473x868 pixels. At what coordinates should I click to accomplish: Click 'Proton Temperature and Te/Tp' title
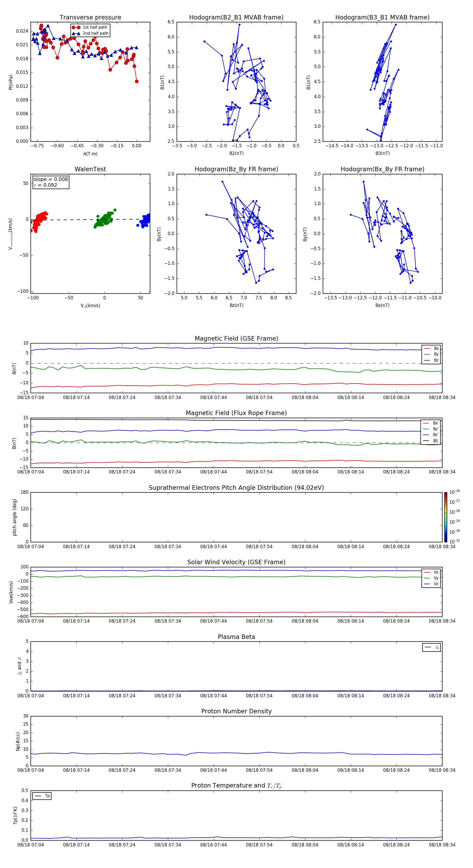click(x=236, y=786)
